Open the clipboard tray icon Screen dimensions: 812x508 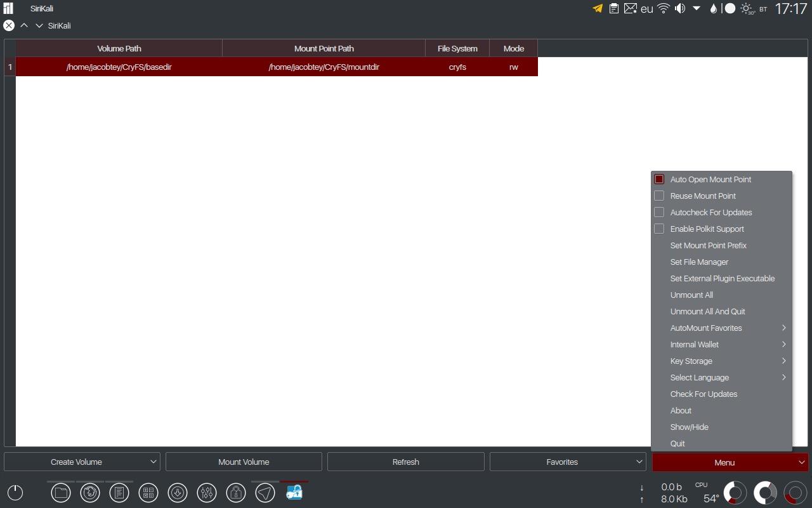pyautogui.click(x=613, y=9)
